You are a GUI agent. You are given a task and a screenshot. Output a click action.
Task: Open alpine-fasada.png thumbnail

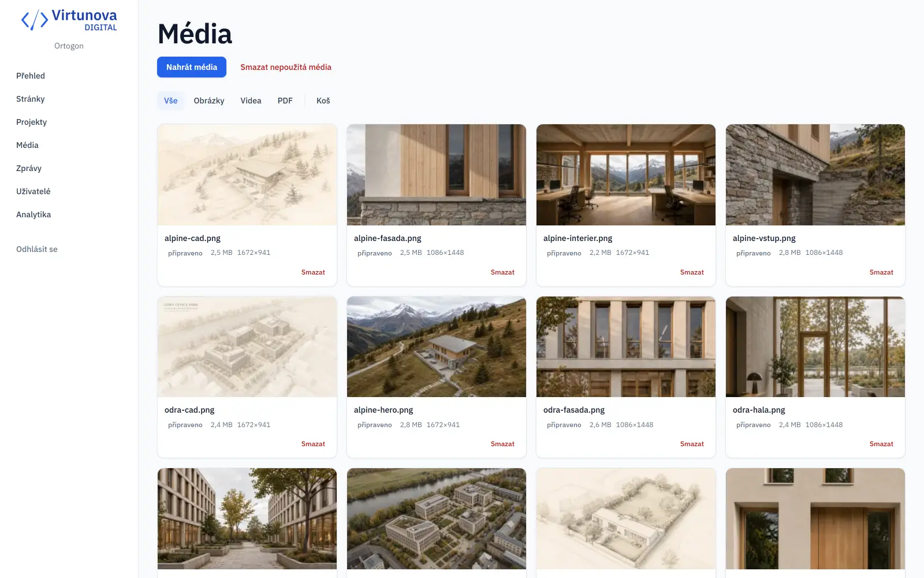[x=437, y=175]
